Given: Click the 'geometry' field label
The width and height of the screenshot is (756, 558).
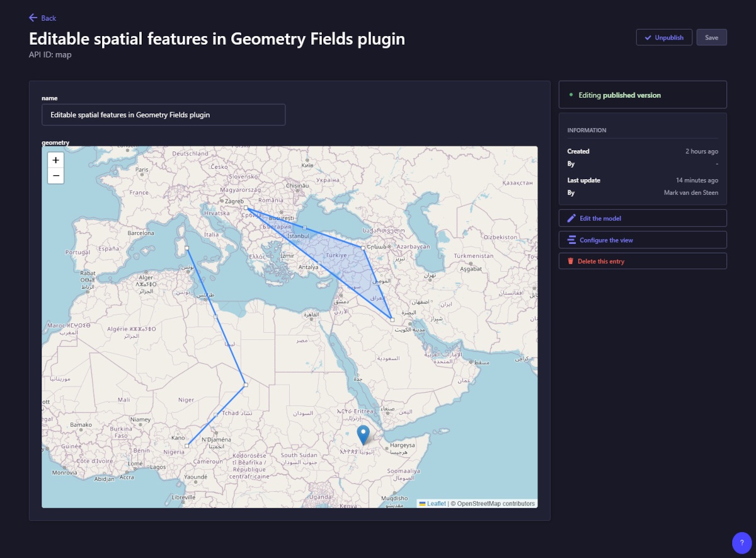Looking at the screenshot, I should coord(55,142).
